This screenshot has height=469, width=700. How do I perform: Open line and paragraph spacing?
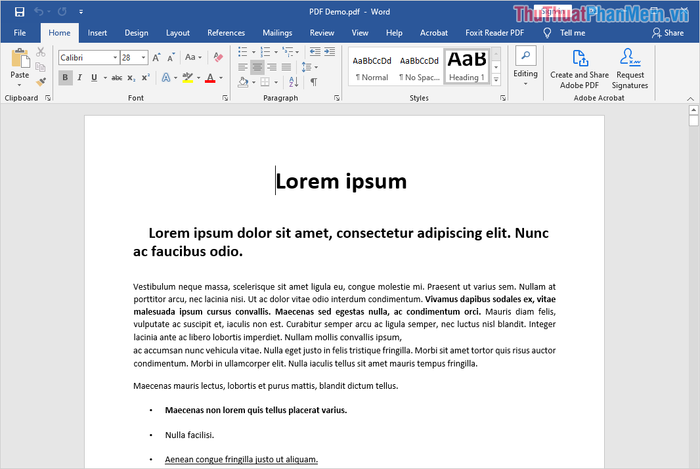pos(307,67)
